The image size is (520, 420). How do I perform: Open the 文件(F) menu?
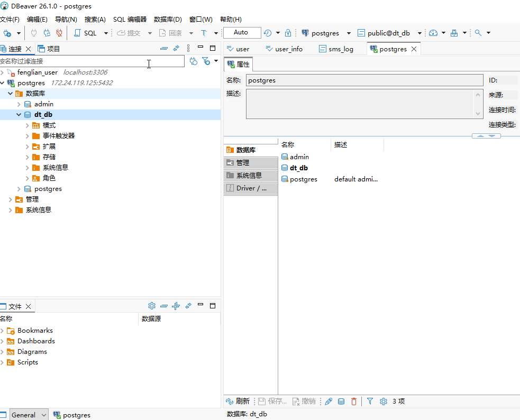click(x=10, y=19)
